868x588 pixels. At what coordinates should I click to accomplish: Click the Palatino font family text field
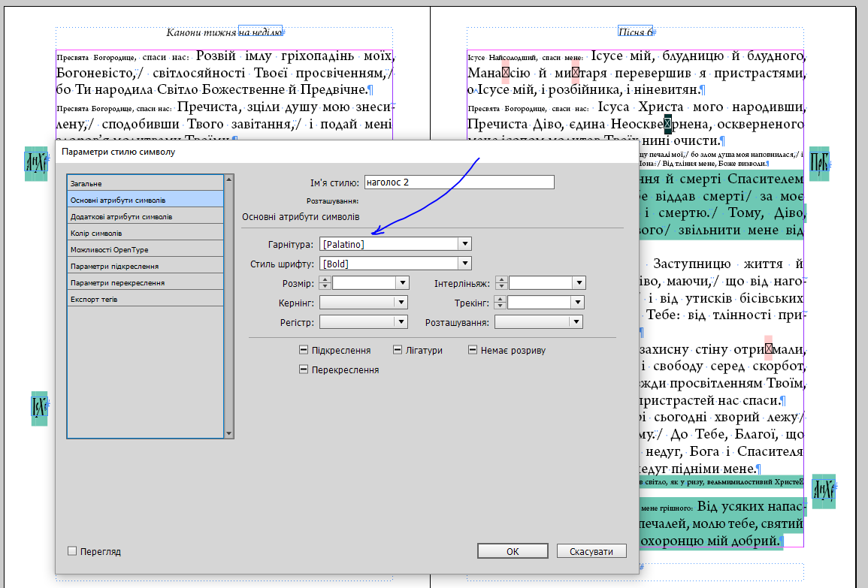(389, 244)
